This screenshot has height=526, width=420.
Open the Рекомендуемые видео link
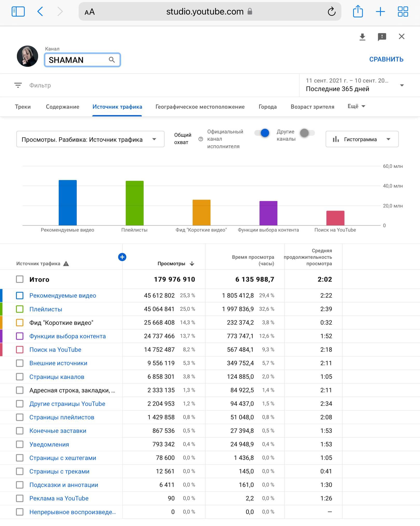63,295
